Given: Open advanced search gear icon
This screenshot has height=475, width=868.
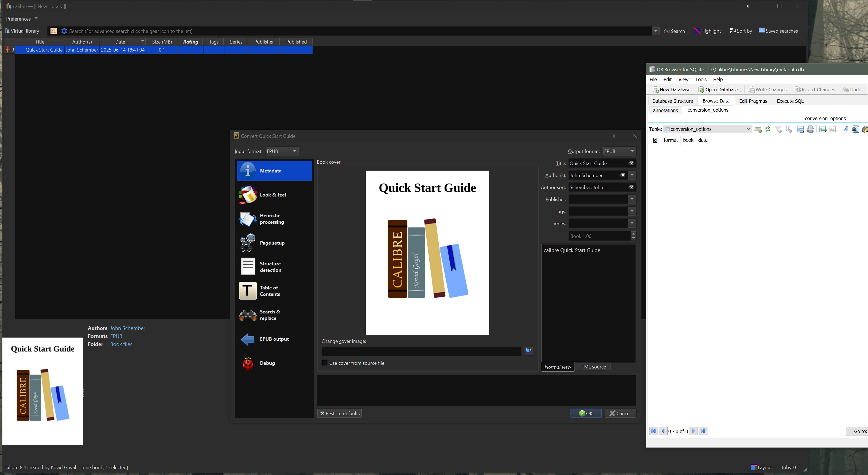Looking at the screenshot, I should (64, 31).
